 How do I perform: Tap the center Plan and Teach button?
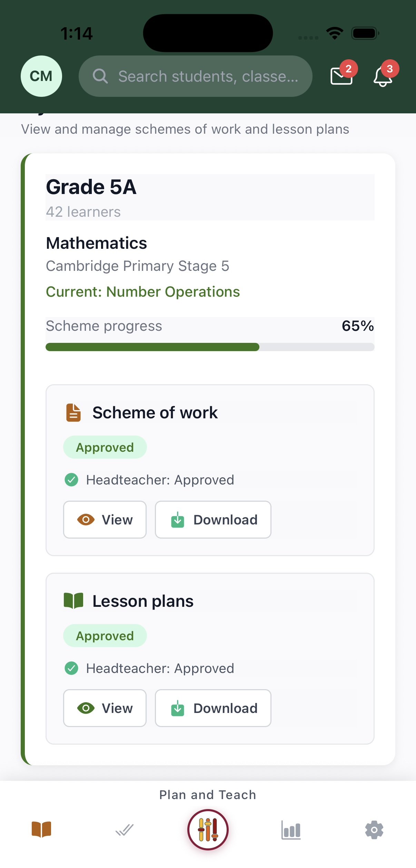pyautogui.click(x=208, y=830)
